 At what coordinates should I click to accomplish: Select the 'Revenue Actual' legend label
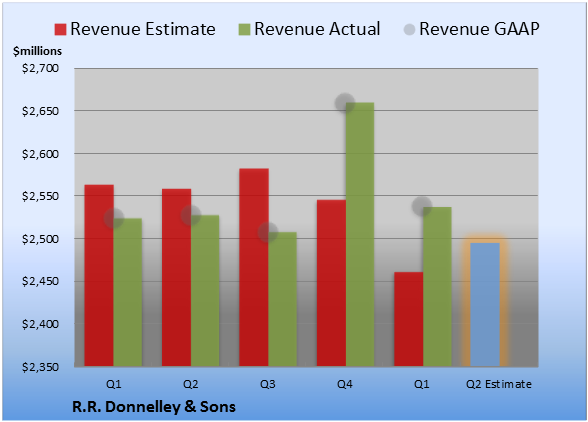[317, 29]
